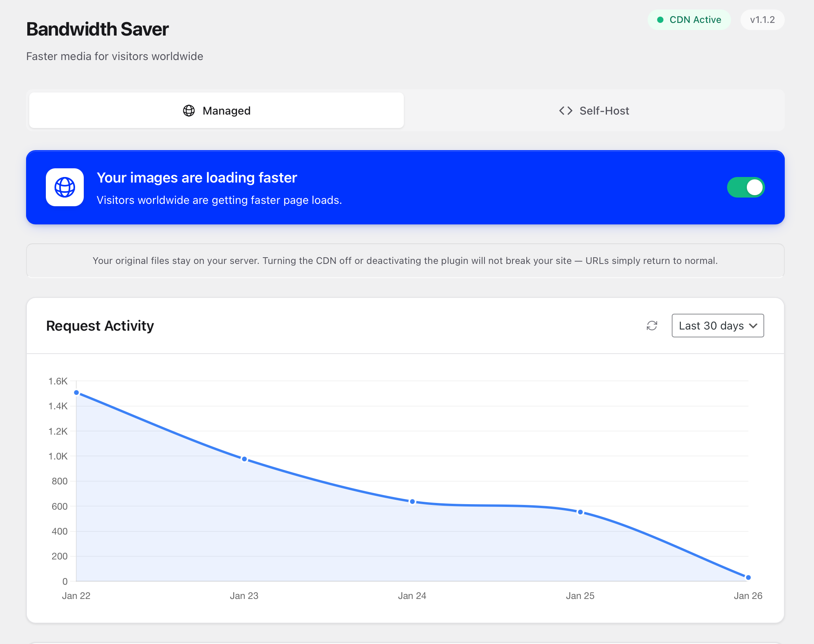Image resolution: width=814 pixels, height=644 pixels.
Task: Click the green dot in CDN Active badge
Action: (660, 20)
